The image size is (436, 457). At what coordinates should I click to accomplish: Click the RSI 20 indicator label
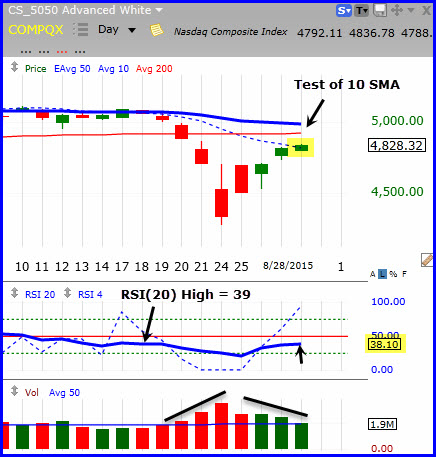point(40,295)
